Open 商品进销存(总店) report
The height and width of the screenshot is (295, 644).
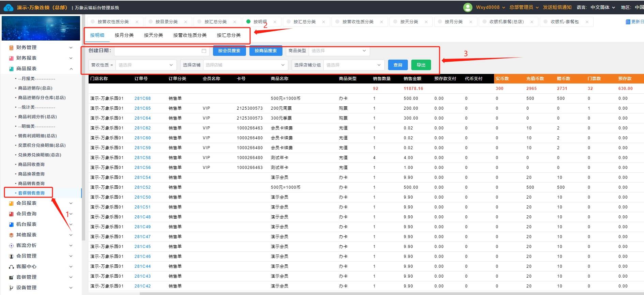pos(35,88)
